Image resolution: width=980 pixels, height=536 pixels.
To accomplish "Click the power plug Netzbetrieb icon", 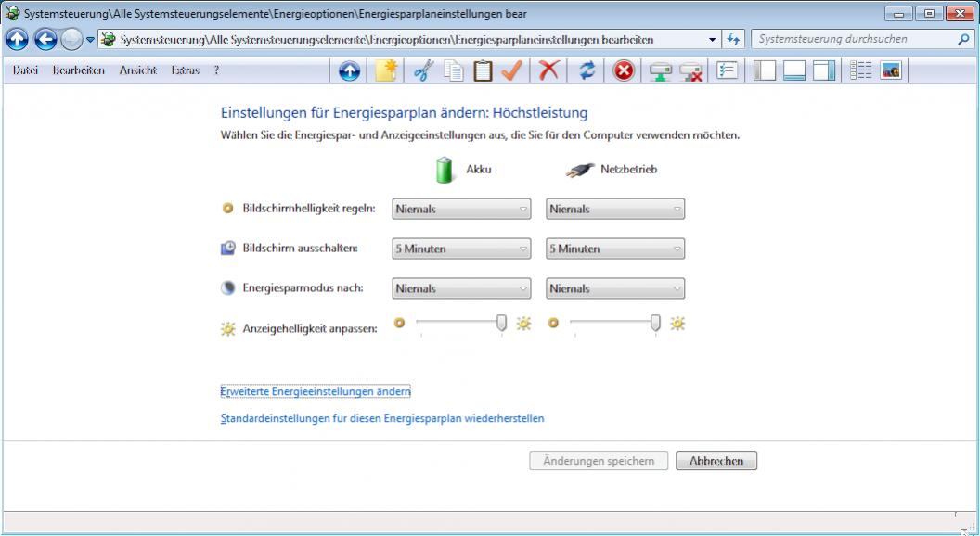I will 580,170.
